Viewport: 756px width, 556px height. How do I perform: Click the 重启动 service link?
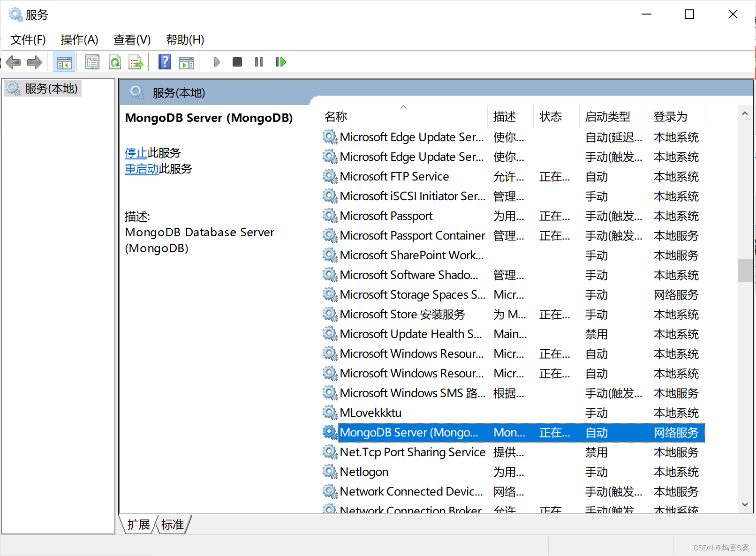(x=142, y=169)
